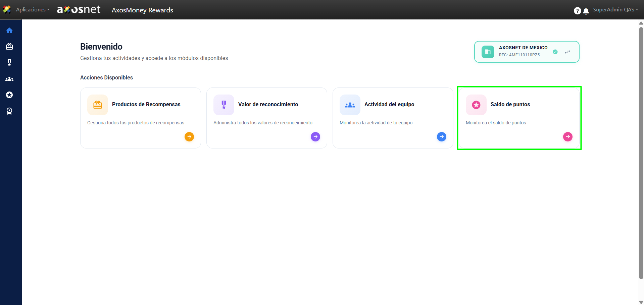Open team activity from the sidebar icon
The width and height of the screenshot is (644, 305).
point(9,79)
